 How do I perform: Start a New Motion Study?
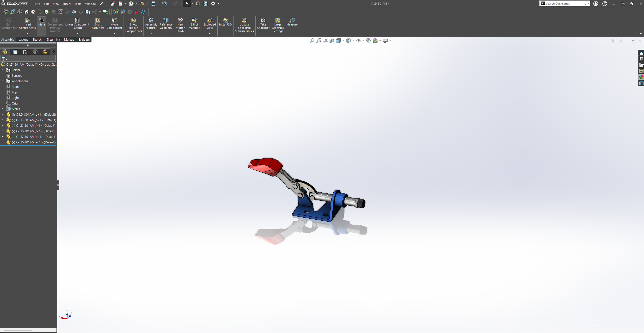click(x=180, y=20)
